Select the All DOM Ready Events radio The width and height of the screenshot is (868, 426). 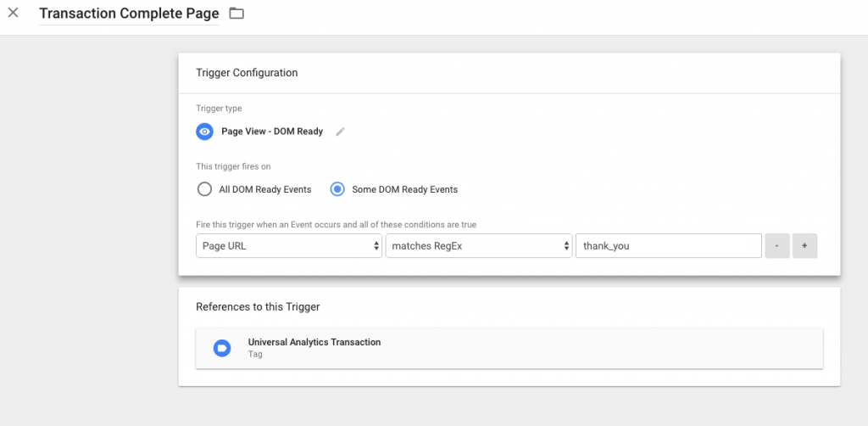tap(205, 189)
